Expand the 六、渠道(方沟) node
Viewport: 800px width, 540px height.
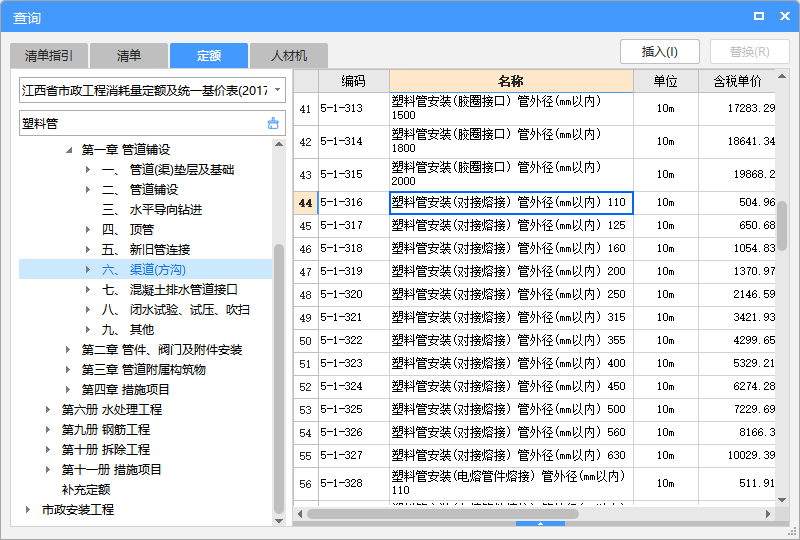click(88, 269)
